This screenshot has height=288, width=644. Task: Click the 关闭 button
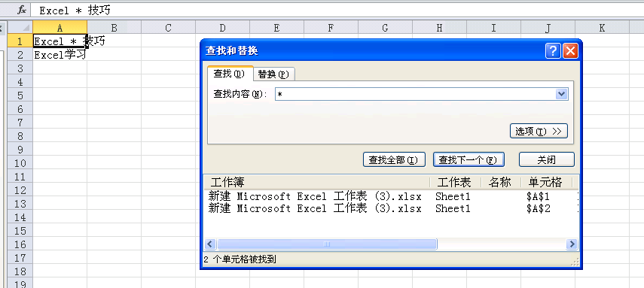point(546,160)
